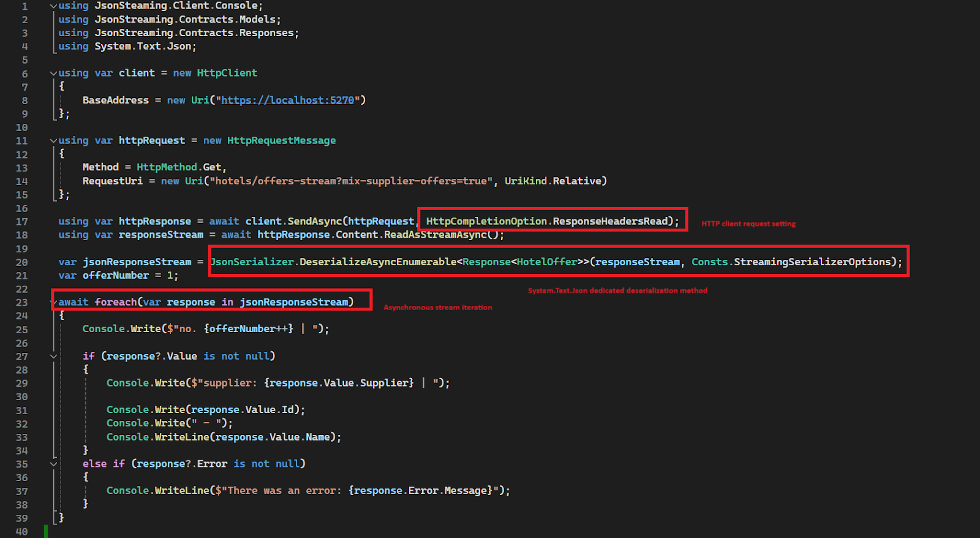The width and height of the screenshot is (980, 538).
Task: Click 'ReadAsStreamAsync' method call
Action: pos(435,235)
